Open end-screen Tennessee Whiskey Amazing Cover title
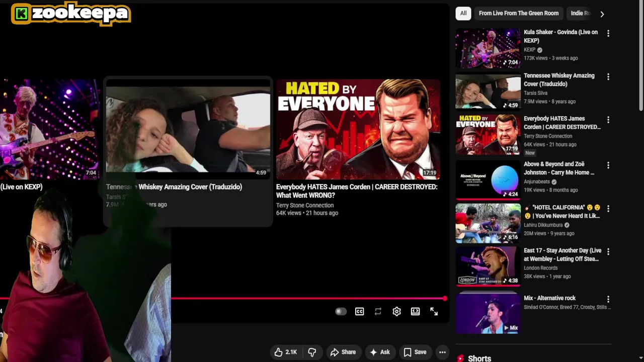Viewport: 644px width, 362px height. (x=174, y=187)
